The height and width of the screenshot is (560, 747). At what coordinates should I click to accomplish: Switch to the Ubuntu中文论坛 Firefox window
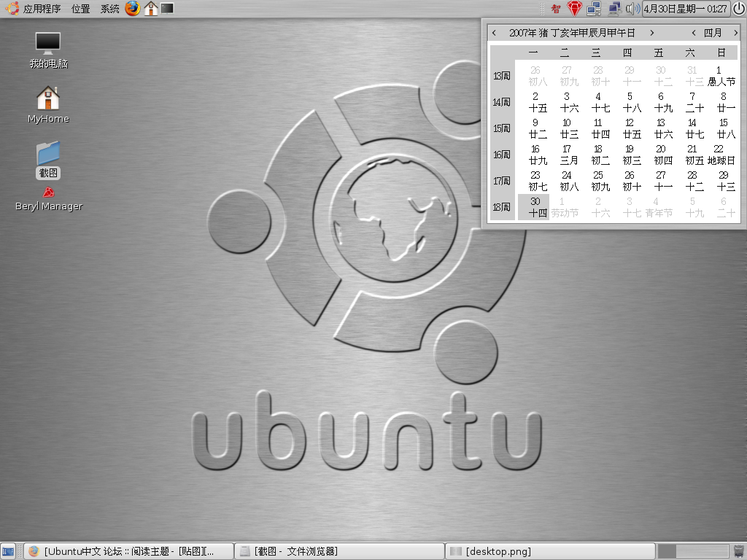pyautogui.click(x=128, y=551)
